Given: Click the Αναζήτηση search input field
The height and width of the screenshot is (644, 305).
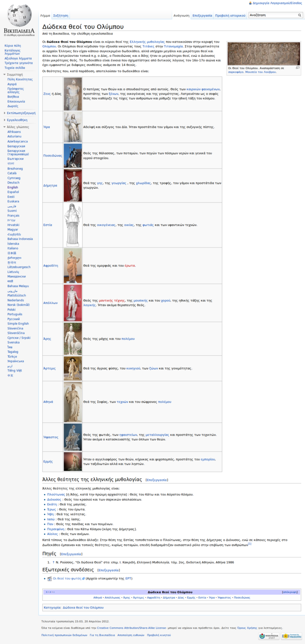Looking at the screenshot, I should click(x=269, y=16).
